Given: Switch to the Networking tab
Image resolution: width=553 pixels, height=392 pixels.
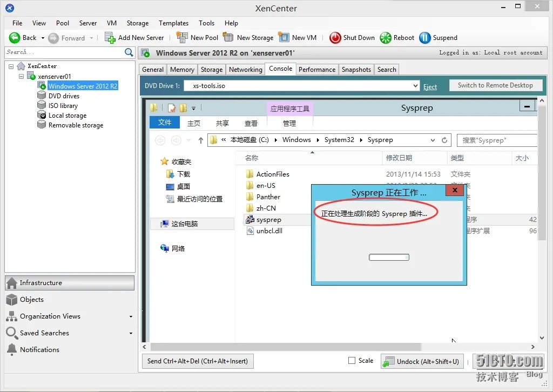Looking at the screenshot, I should pos(246,70).
